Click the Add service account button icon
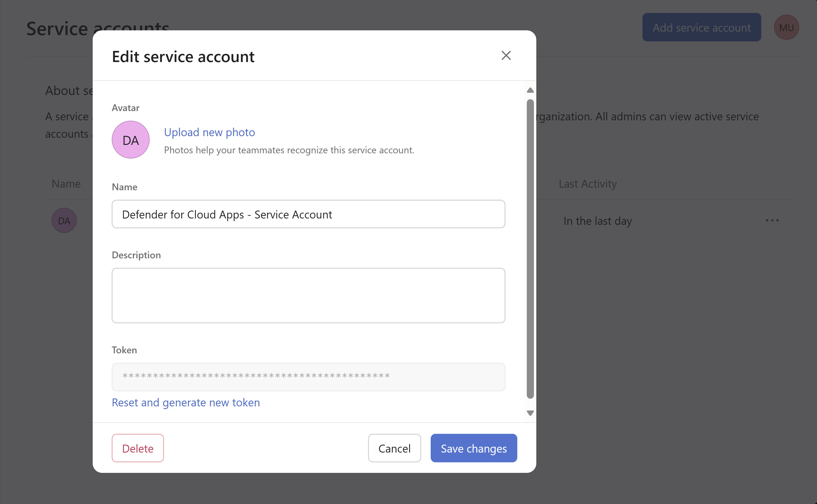This screenshot has width=817, height=504. (x=701, y=27)
